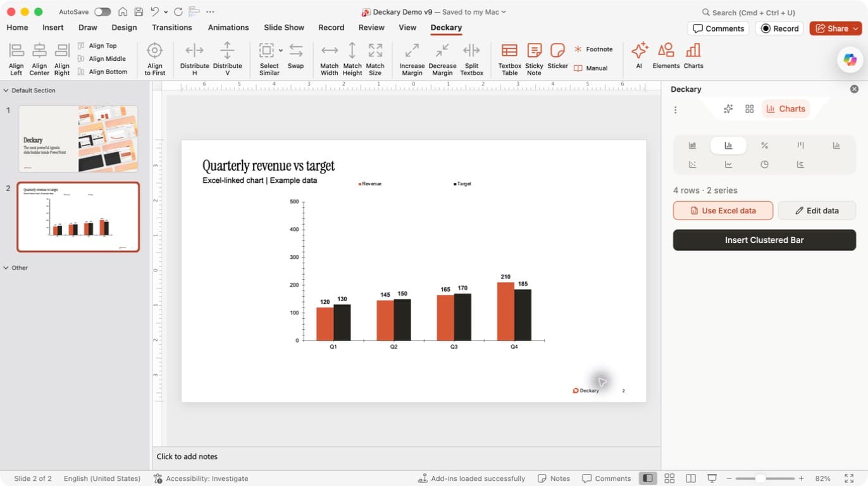Toggle Notes in the status bar
The width and height of the screenshot is (868, 486).
(x=554, y=478)
